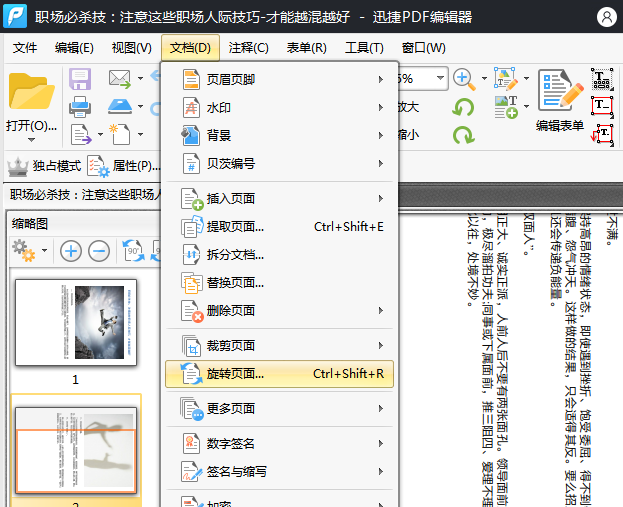Image resolution: width=623 pixels, height=507 pixels.
Task: Open the 编辑(E) menu
Action: 74,48
